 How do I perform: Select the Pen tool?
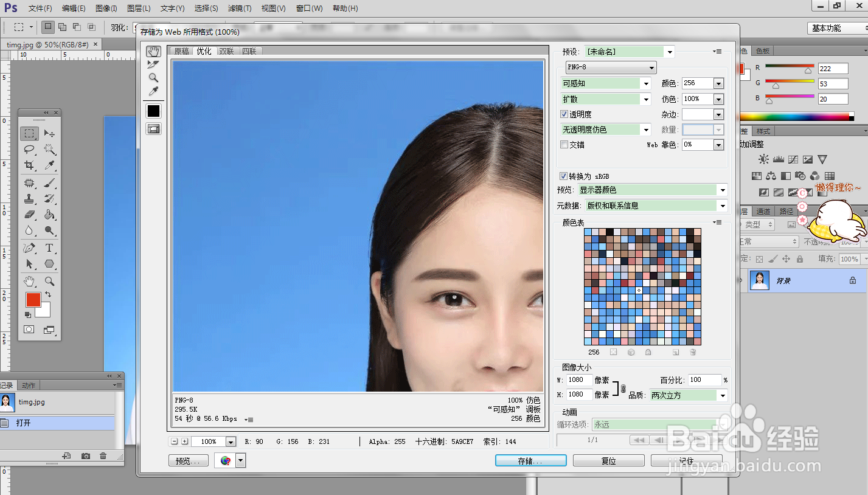29,248
